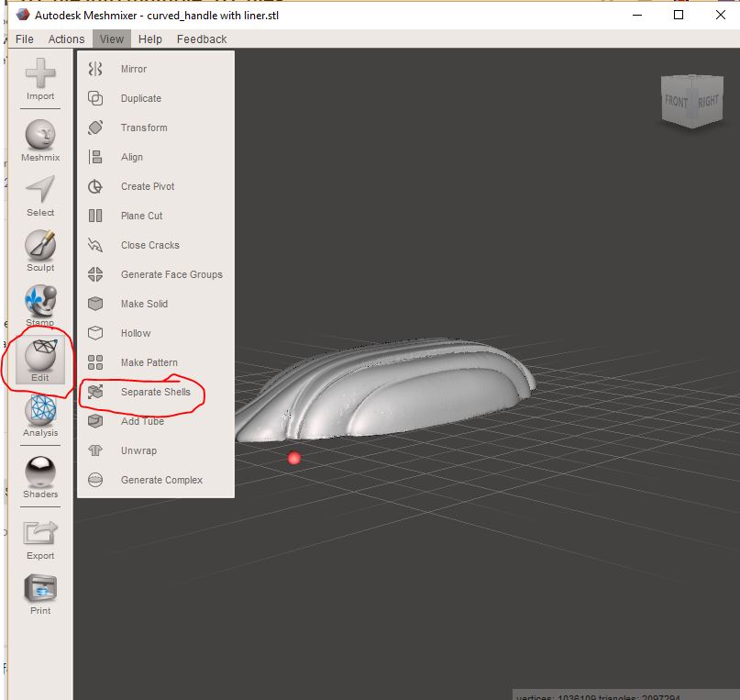Viewport: 740px width, 700px height.
Task: Choose Plane Cut from Edit list
Action: (142, 216)
